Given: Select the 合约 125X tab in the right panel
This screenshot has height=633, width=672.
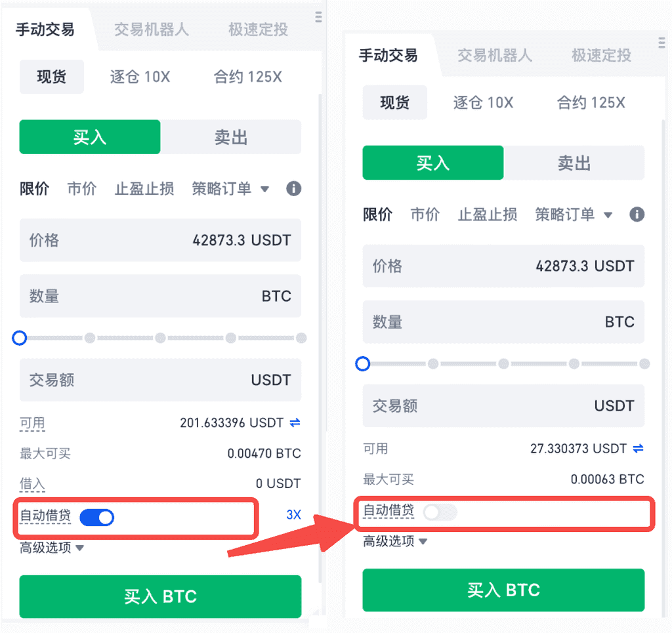Looking at the screenshot, I should (591, 103).
